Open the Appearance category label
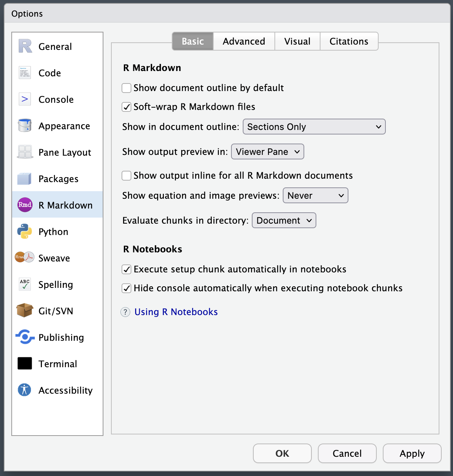This screenshot has width=453, height=476. pos(64,126)
